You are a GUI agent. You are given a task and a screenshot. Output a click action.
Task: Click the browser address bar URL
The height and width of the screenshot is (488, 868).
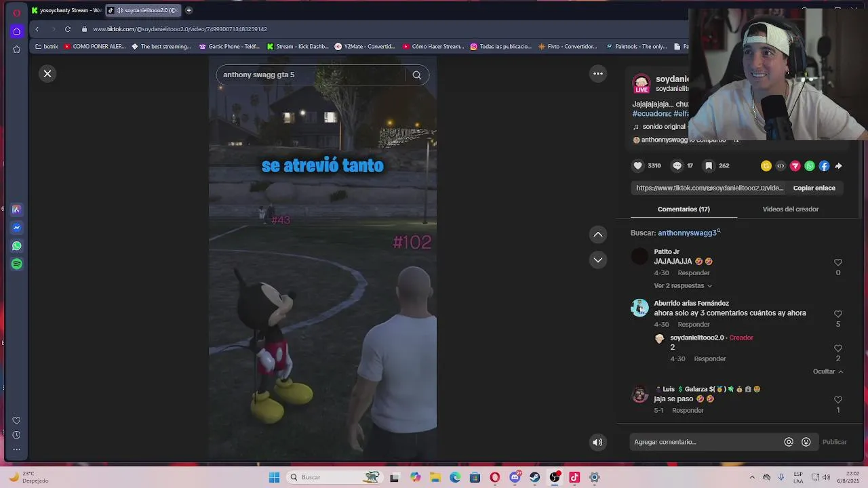coord(180,29)
